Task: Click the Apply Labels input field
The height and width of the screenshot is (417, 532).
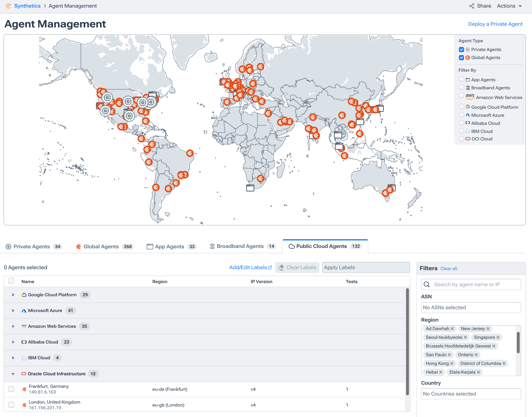Action: (x=365, y=267)
